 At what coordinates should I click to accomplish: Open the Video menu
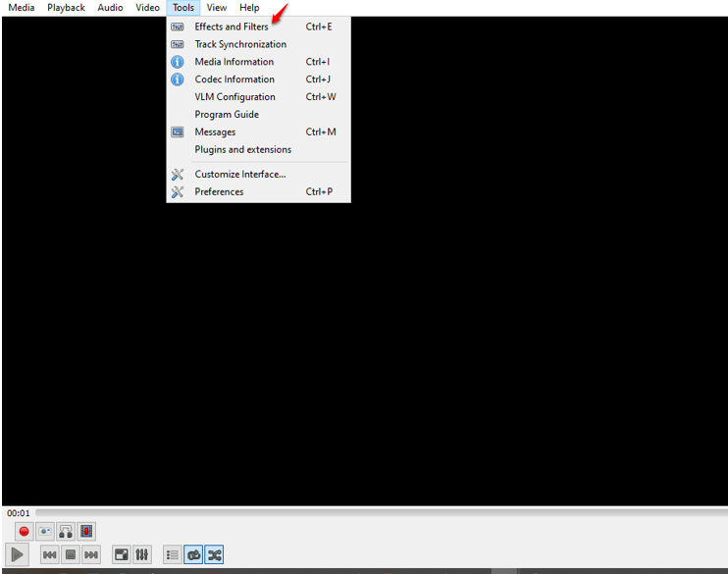[147, 8]
